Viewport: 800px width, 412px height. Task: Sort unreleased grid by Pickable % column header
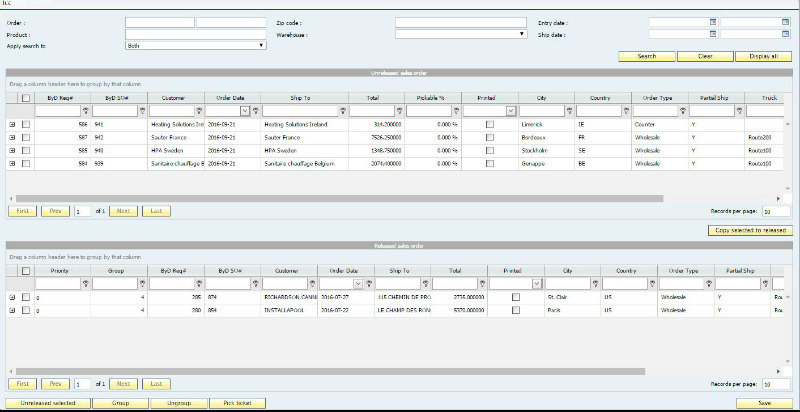point(433,98)
